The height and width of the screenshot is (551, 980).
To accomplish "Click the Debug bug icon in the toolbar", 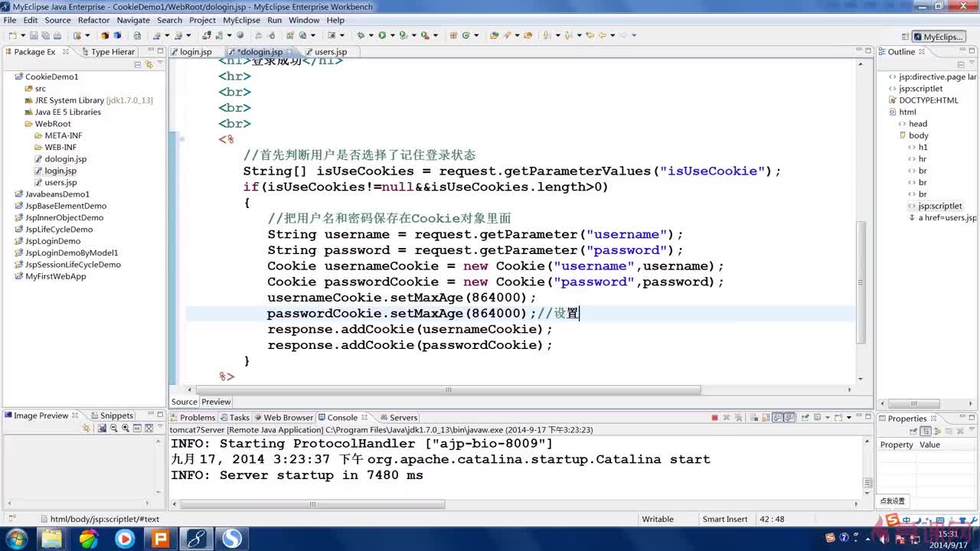I will click(x=360, y=35).
